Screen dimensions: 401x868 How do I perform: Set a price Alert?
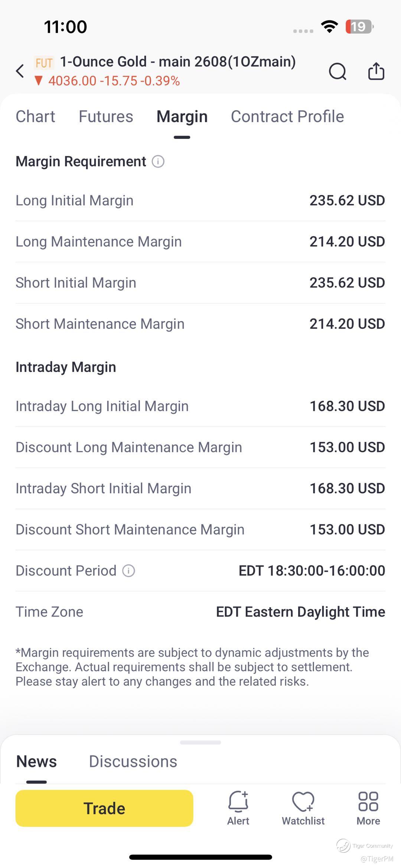[x=238, y=808]
